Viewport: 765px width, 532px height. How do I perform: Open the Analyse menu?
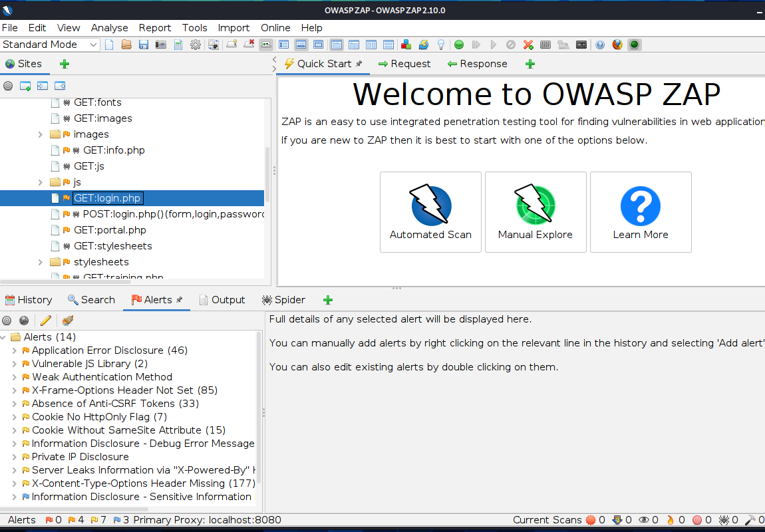point(109,28)
